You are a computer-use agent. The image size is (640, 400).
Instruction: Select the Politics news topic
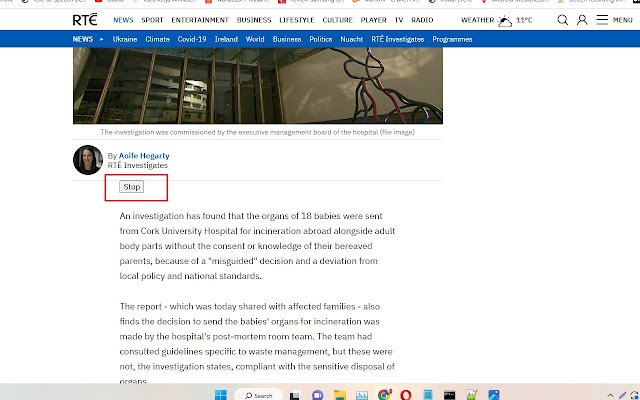(321, 39)
